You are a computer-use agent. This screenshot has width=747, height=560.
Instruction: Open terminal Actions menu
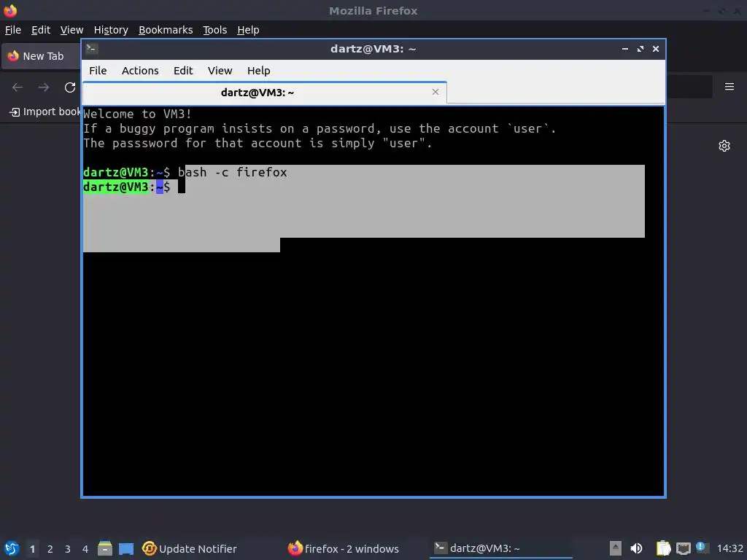pyautogui.click(x=140, y=71)
